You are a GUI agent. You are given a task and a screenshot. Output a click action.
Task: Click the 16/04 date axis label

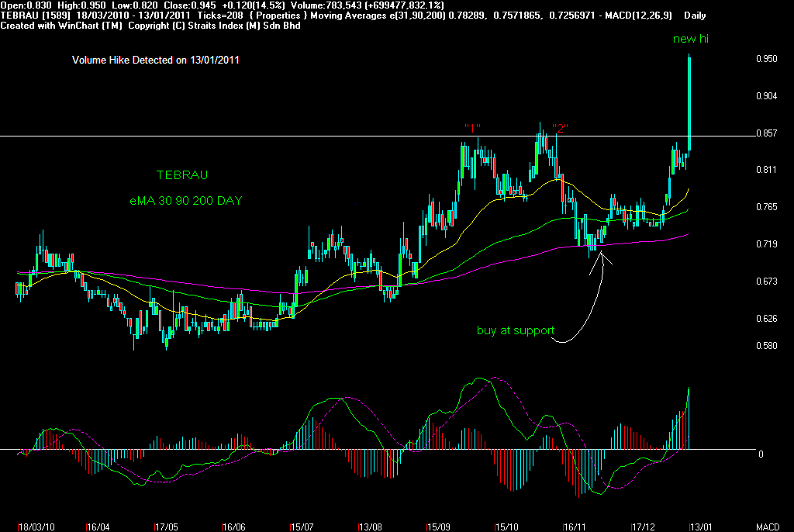[98, 527]
